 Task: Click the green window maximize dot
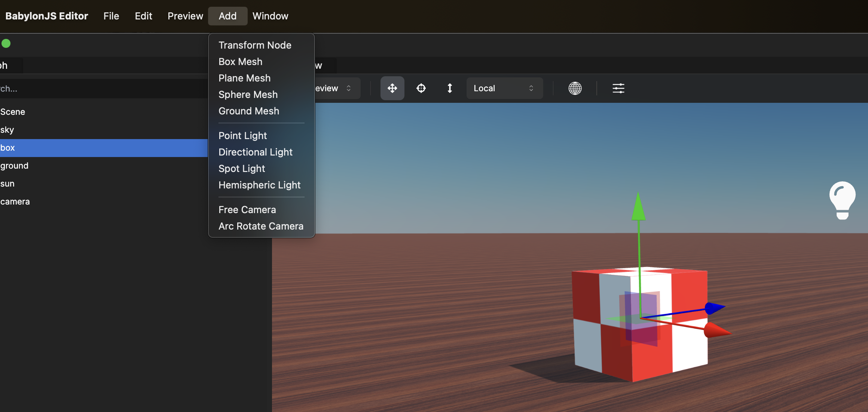6,43
